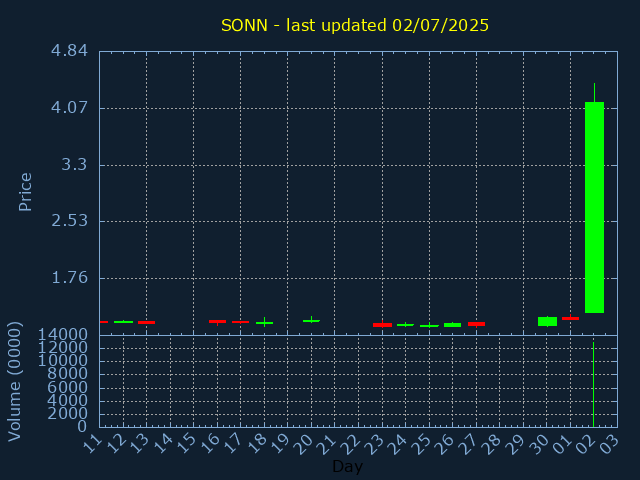Screen dimensions: 640x480
Task: Click the 10000 volume axis label
Action: [x=63, y=361]
